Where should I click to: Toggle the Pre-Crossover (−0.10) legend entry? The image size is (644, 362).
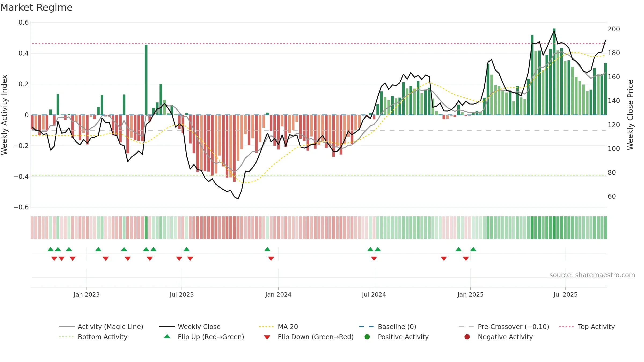pos(504,327)
